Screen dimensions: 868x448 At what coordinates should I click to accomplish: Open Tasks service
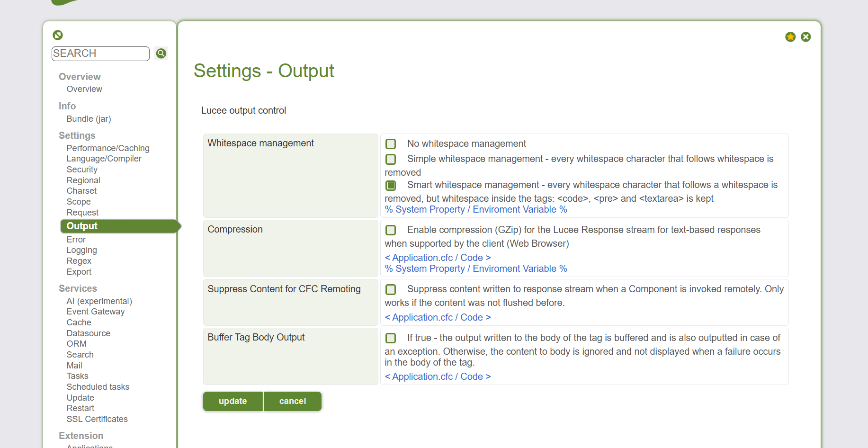(x=78, y=376)
